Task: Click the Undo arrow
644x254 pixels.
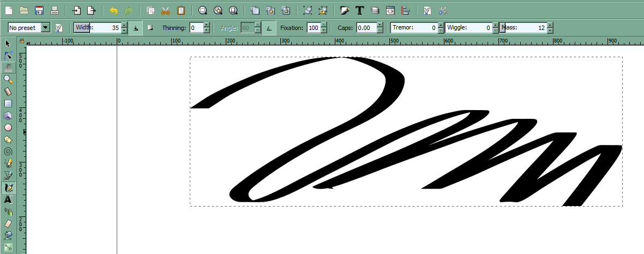Action: (113, 10)
